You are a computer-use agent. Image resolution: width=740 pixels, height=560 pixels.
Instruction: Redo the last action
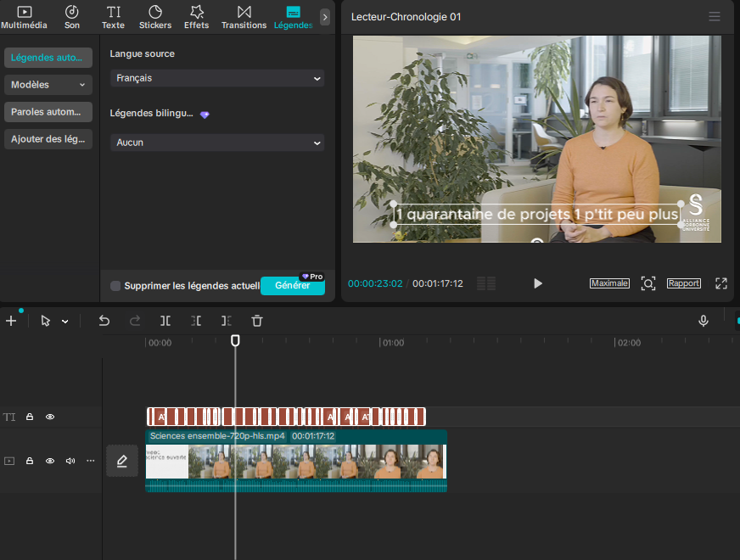[135, 321]
